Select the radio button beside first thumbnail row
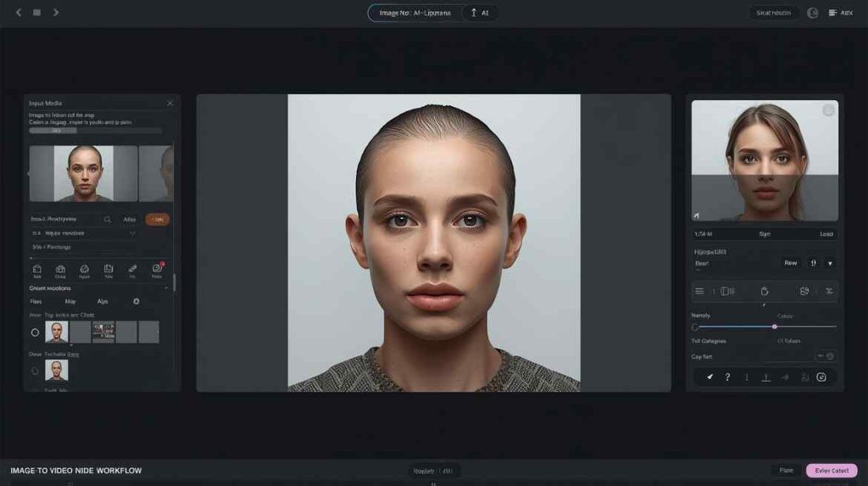This screenshot has width=868, height=486. click(35, 332)
